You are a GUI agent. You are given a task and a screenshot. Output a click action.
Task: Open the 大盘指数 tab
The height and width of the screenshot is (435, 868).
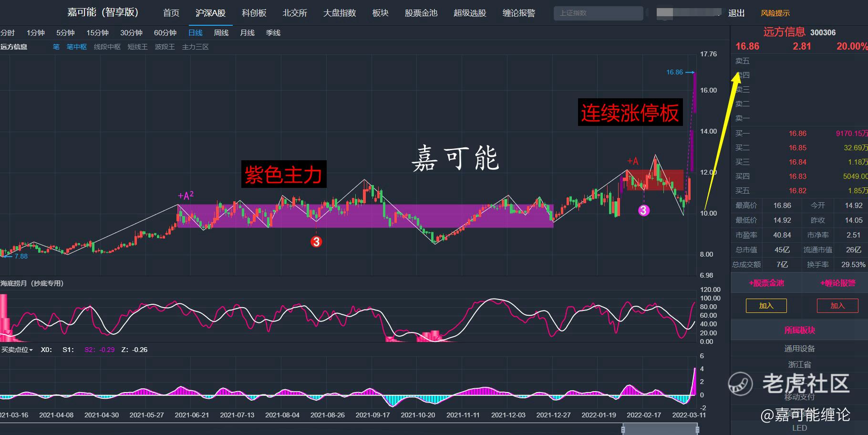point(340,13)
